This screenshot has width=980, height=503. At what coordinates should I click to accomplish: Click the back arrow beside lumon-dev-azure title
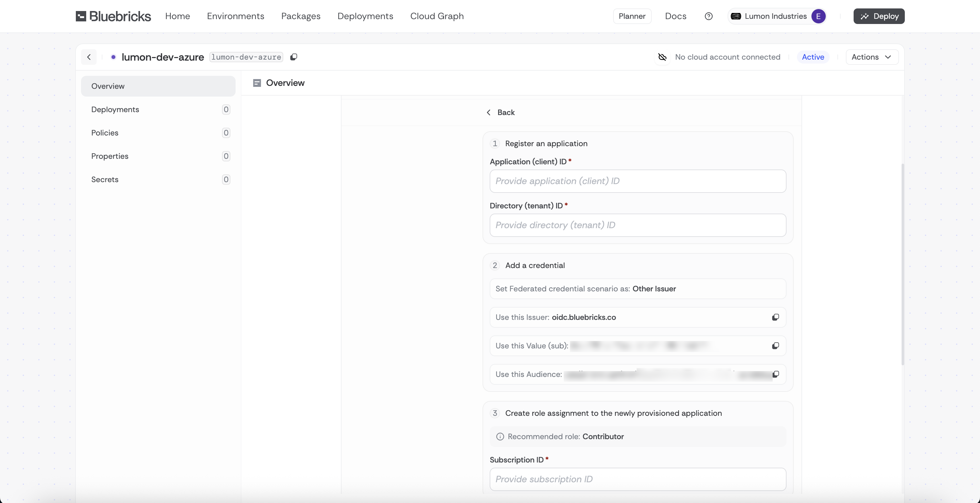pos(89,57)
